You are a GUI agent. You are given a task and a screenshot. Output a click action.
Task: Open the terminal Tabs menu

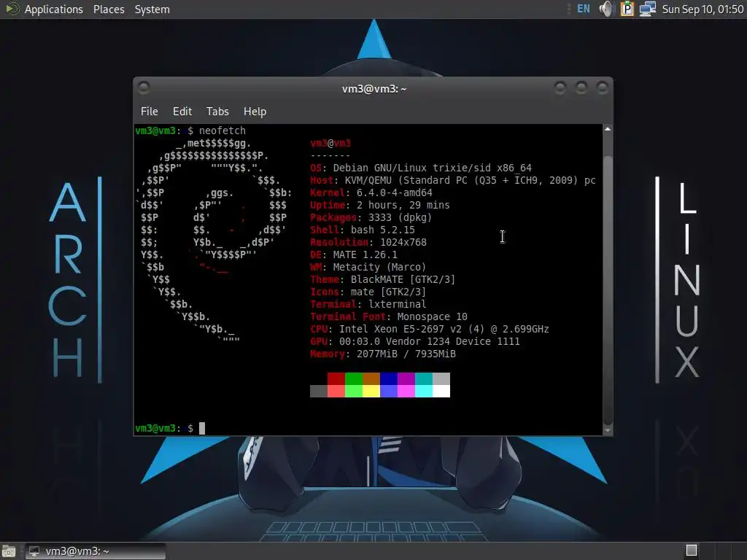coord(217,112)
